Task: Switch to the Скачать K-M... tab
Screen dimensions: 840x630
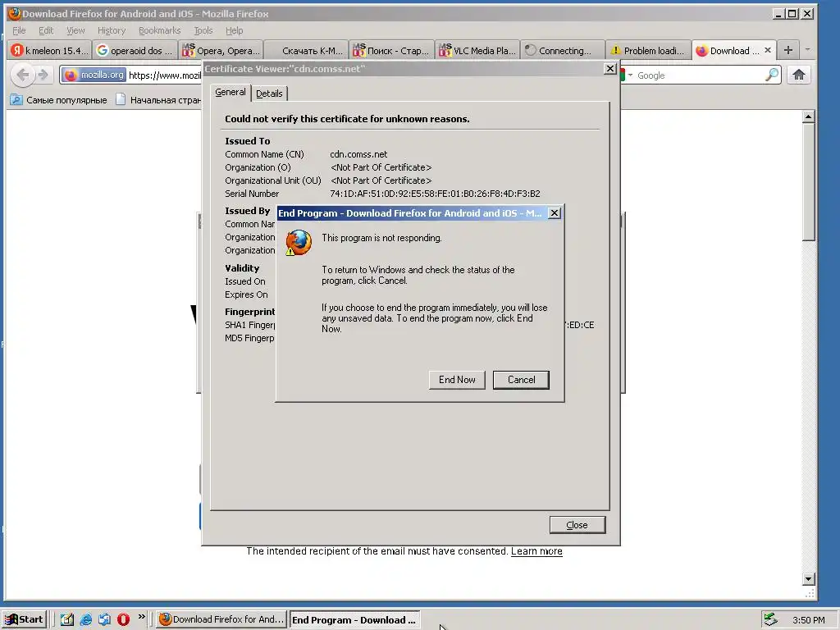Action: (x=306, y=50)
